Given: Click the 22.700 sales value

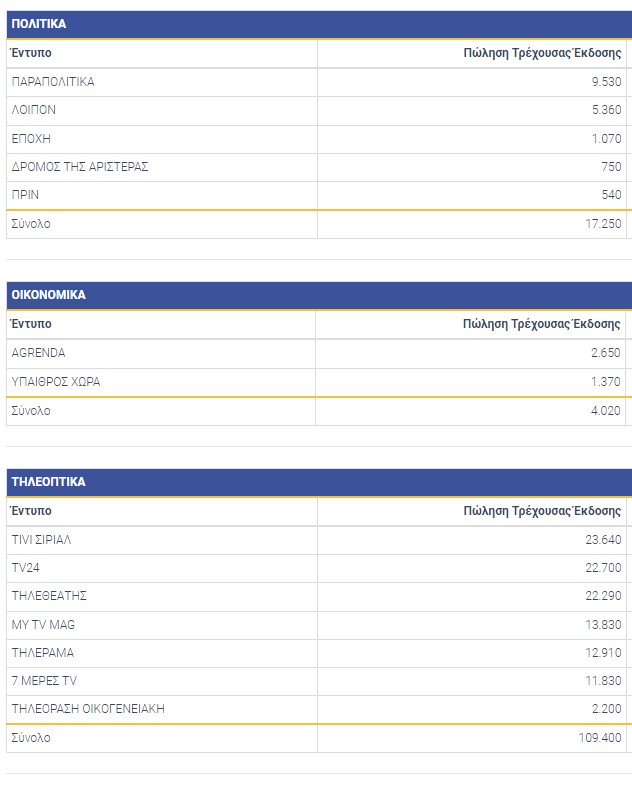Looking at the screenshot, I should [603, 568].
